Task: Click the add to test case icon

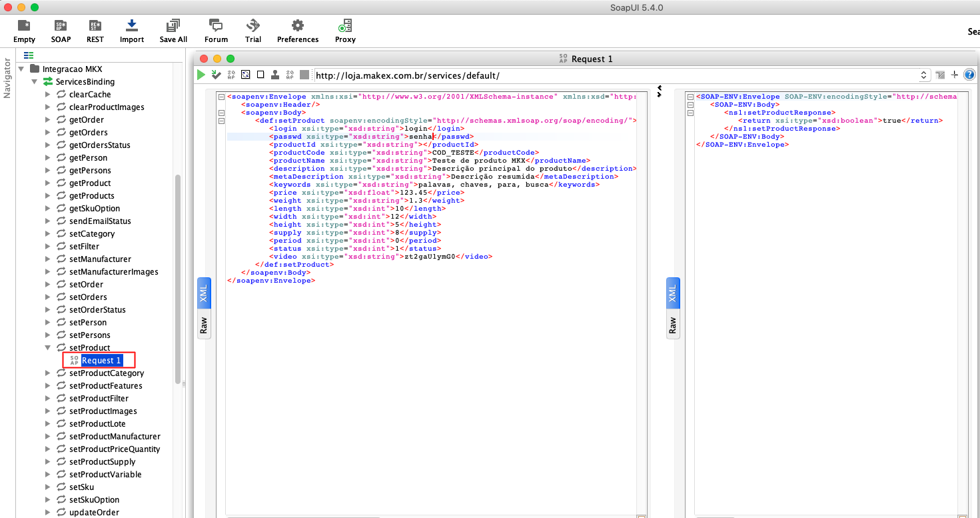Action: tap(217, 75)
